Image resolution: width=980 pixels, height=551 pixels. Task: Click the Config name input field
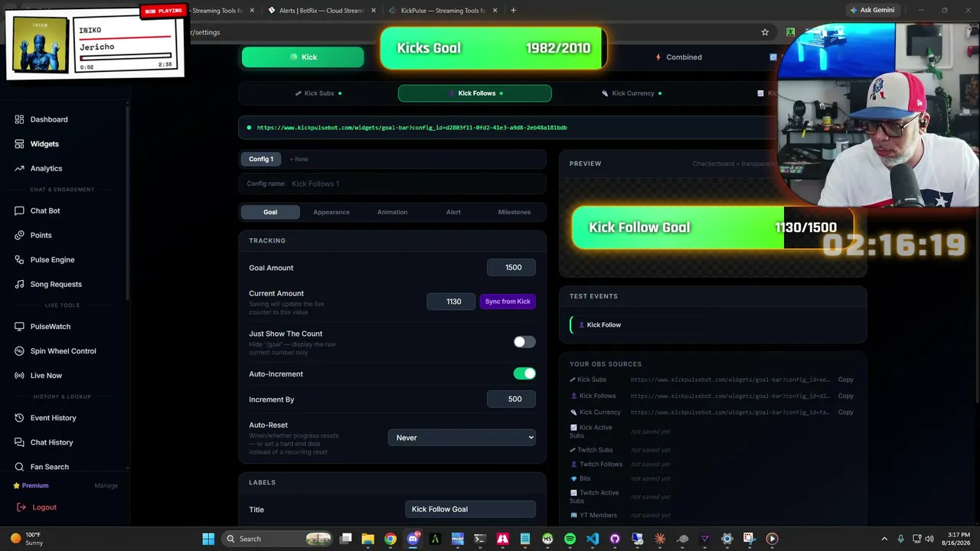[x=416, y=184]
